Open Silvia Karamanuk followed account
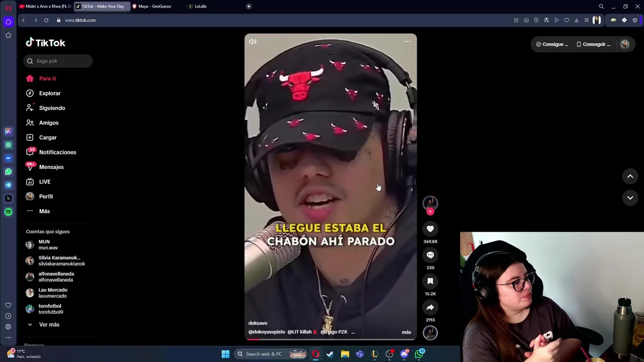Viewport: 644px width, 362px height. tap(55, 261)
